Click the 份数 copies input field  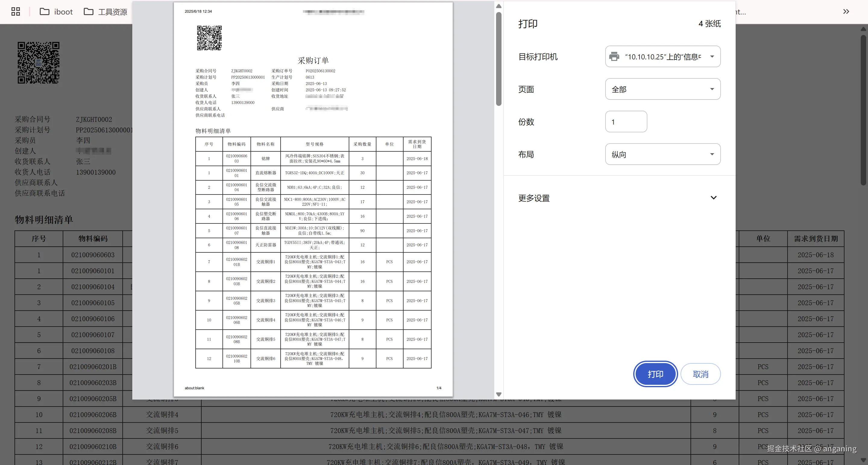(626, 122)
